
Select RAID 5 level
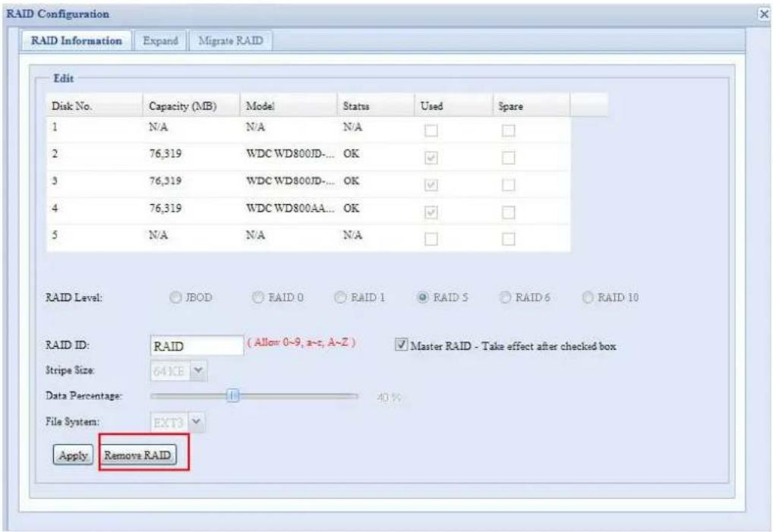pos(422,297)
